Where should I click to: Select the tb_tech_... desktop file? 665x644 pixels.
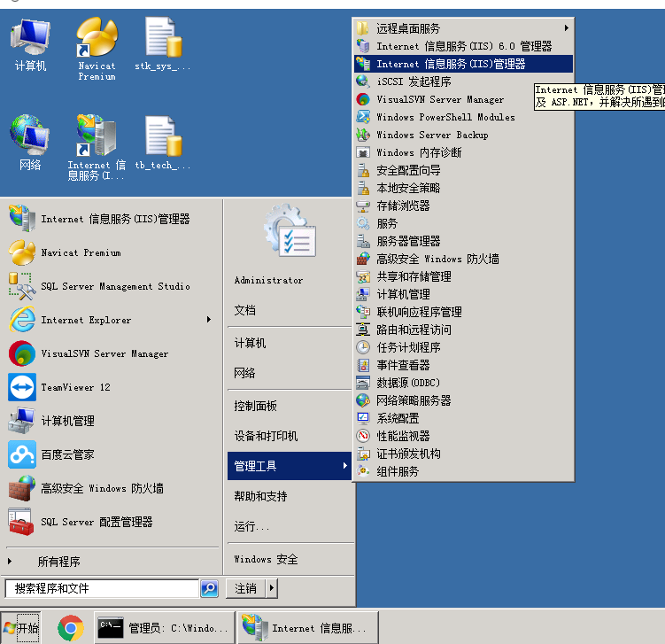click(162, 143)
